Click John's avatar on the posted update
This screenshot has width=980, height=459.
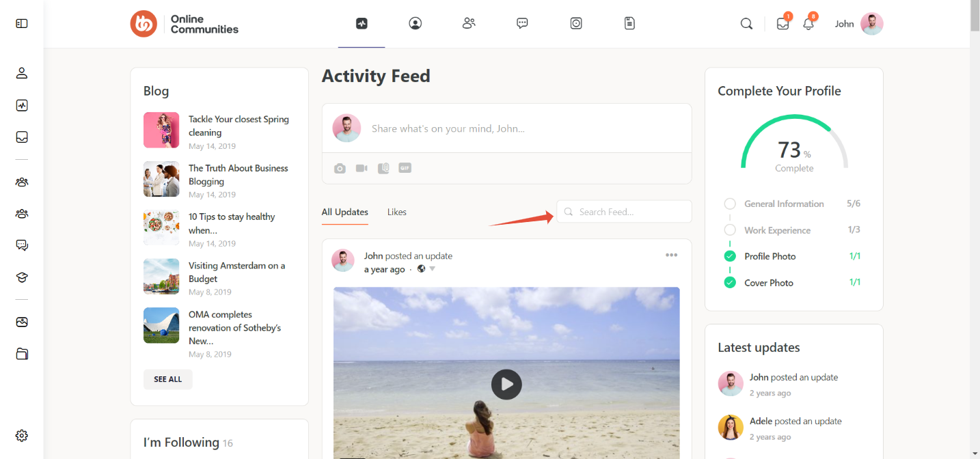coord(343,261)
